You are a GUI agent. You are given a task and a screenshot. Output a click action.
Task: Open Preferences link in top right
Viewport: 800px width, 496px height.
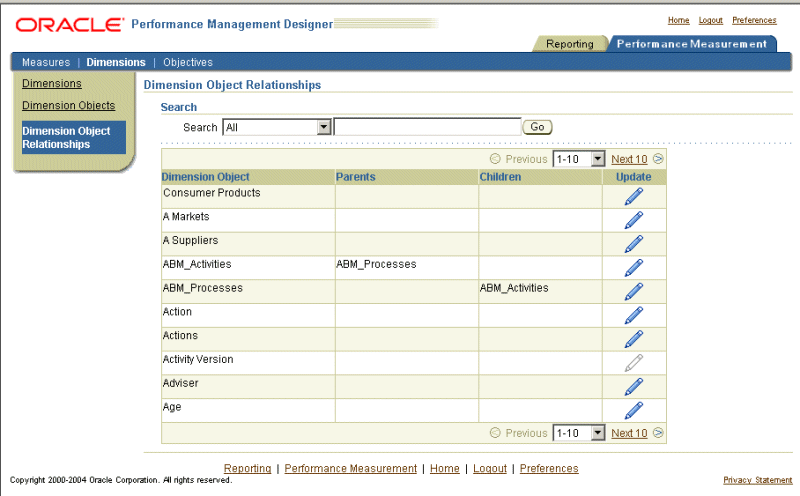754,20
